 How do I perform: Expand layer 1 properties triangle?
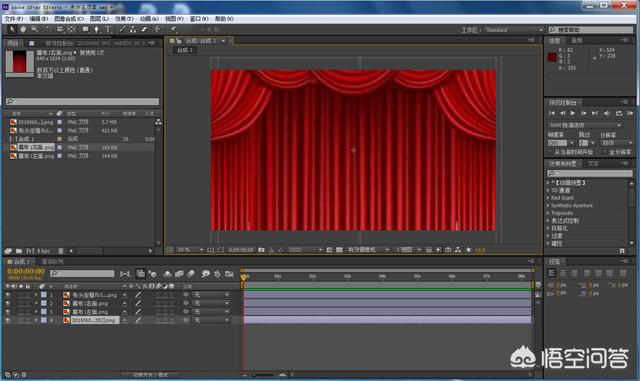[x=36, y=295]
